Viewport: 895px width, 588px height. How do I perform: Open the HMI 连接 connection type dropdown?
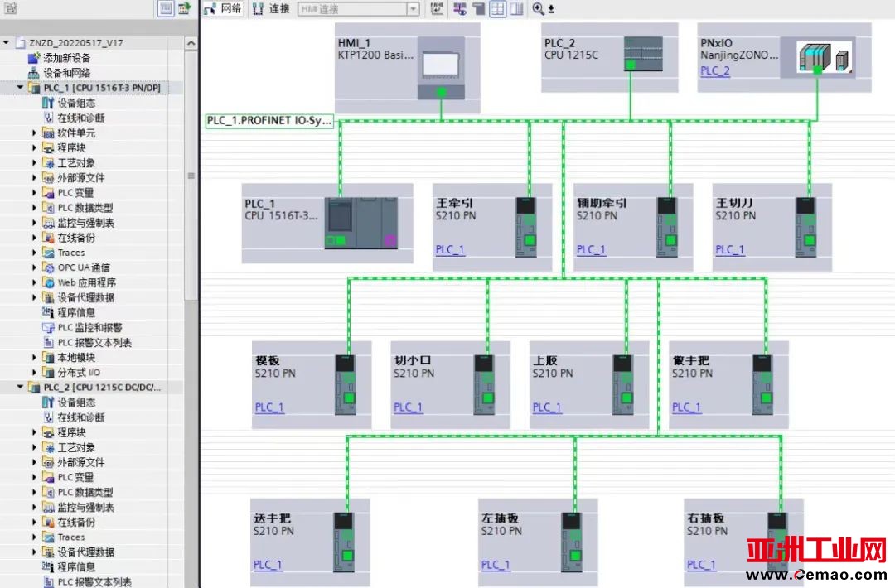point(414,9)
